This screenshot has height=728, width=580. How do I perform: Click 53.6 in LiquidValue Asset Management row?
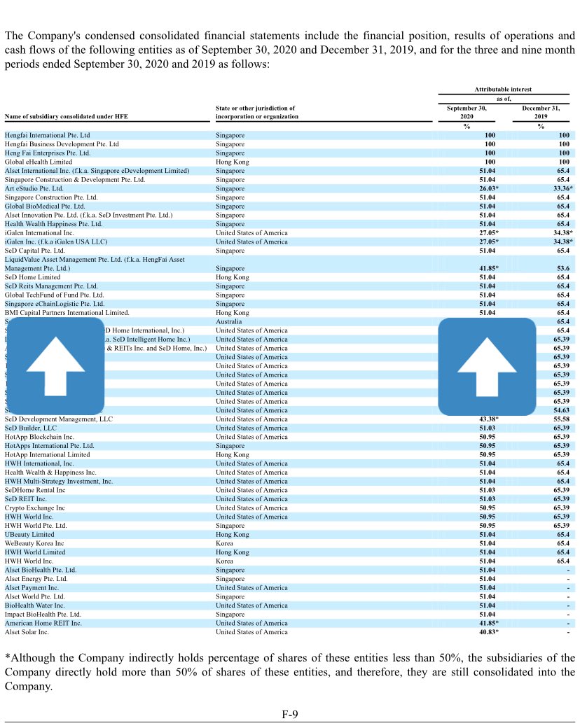[563, 268]
